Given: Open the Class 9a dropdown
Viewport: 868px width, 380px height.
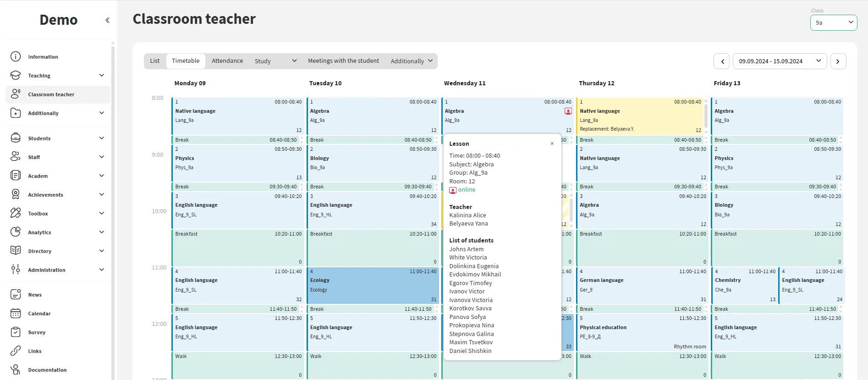Looking at the screenshot, I should (x=833, y=22).
